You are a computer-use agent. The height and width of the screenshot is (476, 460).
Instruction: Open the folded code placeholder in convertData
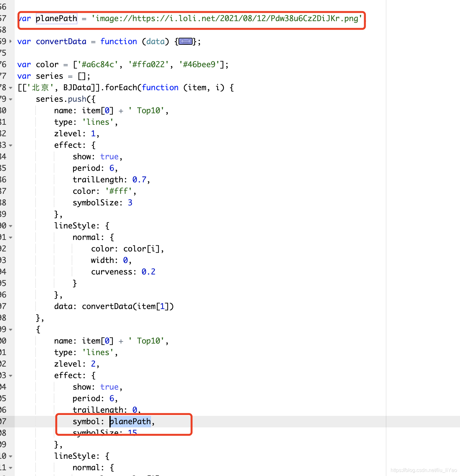point(186,42)
